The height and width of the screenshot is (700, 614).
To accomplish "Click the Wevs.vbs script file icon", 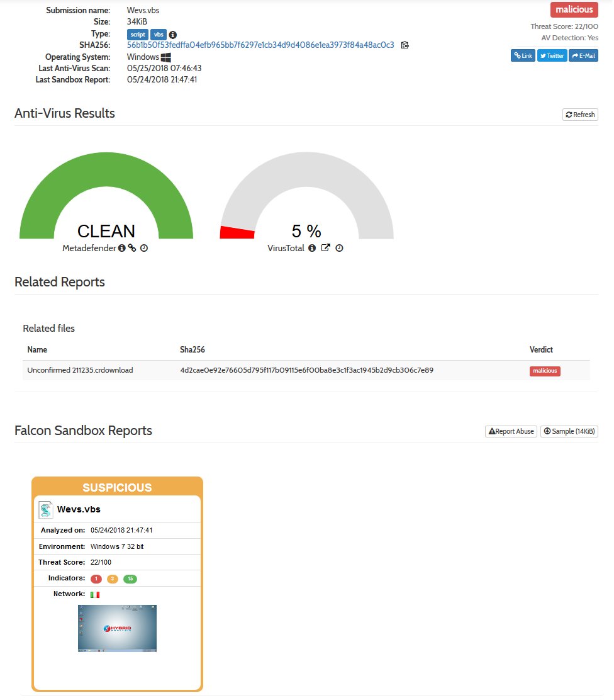I will click(45, 510).
